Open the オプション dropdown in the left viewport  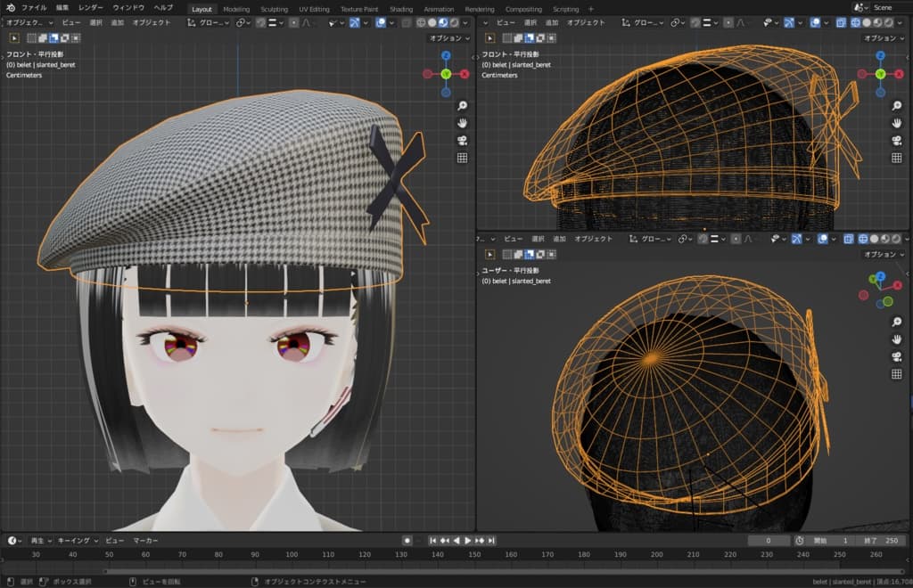coord(448,38)
